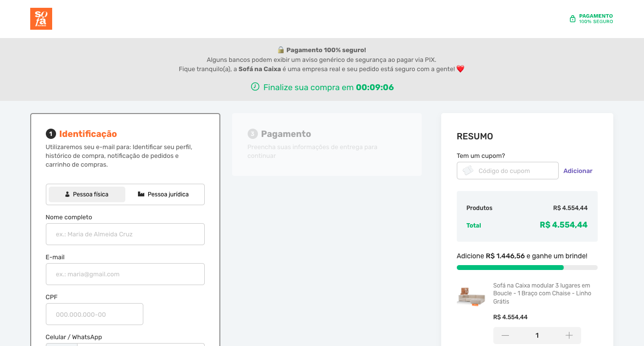The image size is (644, 346).
Task: Select the Pessoa física option
Action: click(87, 194)
